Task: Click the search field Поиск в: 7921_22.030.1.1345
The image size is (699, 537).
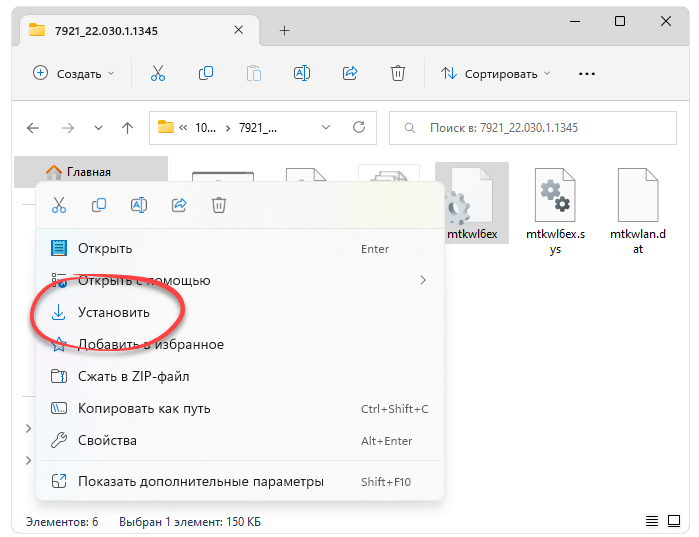Action: (x=533, y=128)
